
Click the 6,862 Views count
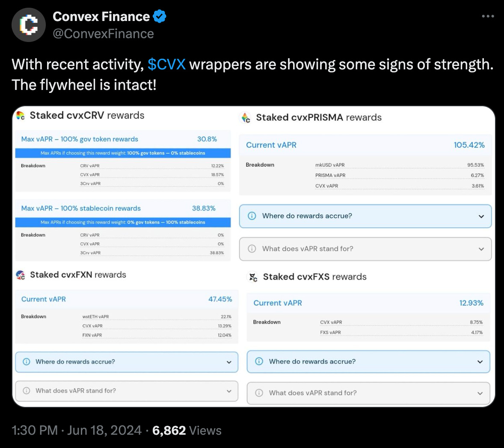coord(187,430)
